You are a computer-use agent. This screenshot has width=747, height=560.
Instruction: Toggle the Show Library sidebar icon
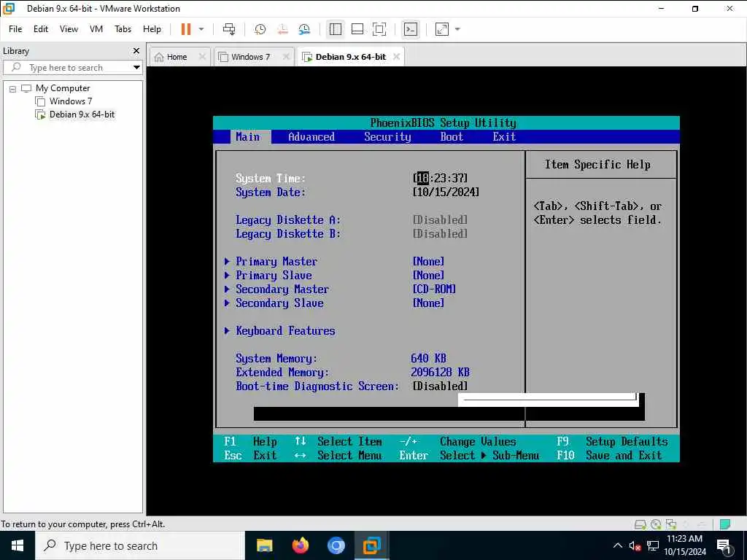(x=336, y=29)
